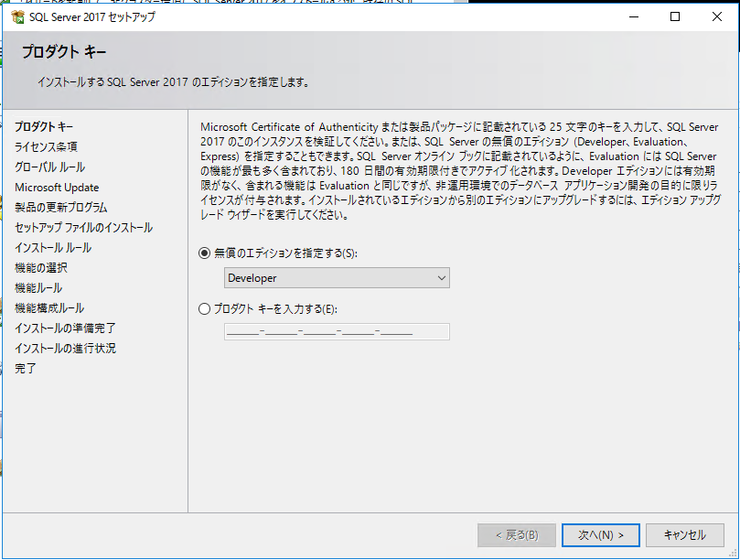Select インストール ルール step in the sidebar
This screenshot has height=560, width=740.
click(x=53, y=248)
